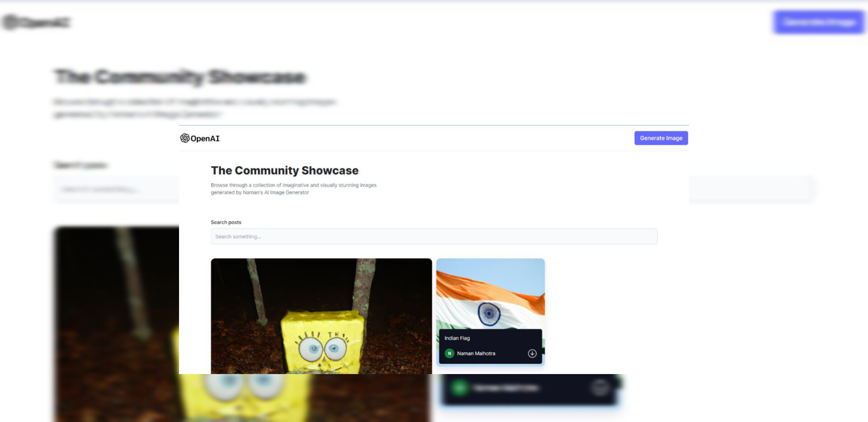
Task: Click The Community Showcase heading
Action: 285,171
